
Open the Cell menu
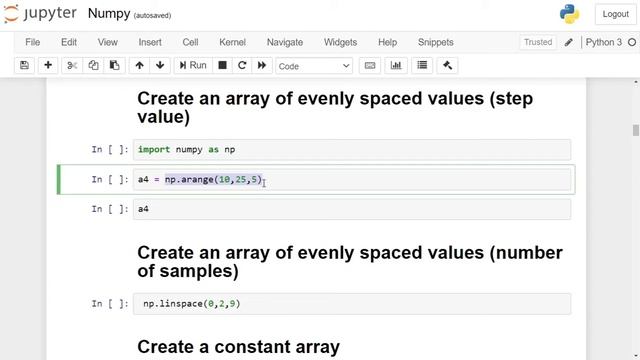pos(190,42)
